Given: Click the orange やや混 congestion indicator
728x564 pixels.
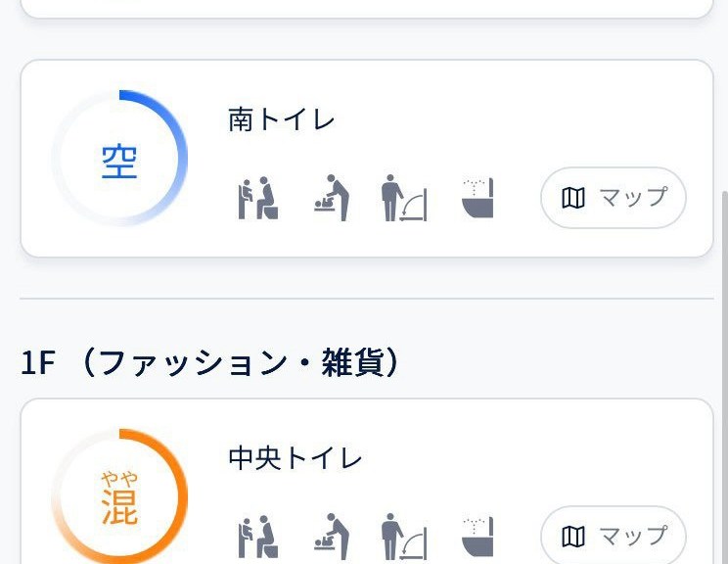Looking at the screenshot, I should point(119,497).
